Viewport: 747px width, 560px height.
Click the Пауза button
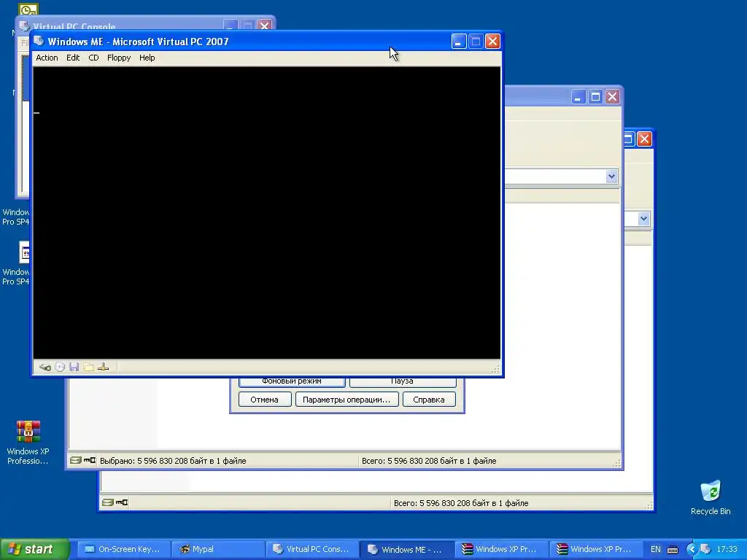403,381
